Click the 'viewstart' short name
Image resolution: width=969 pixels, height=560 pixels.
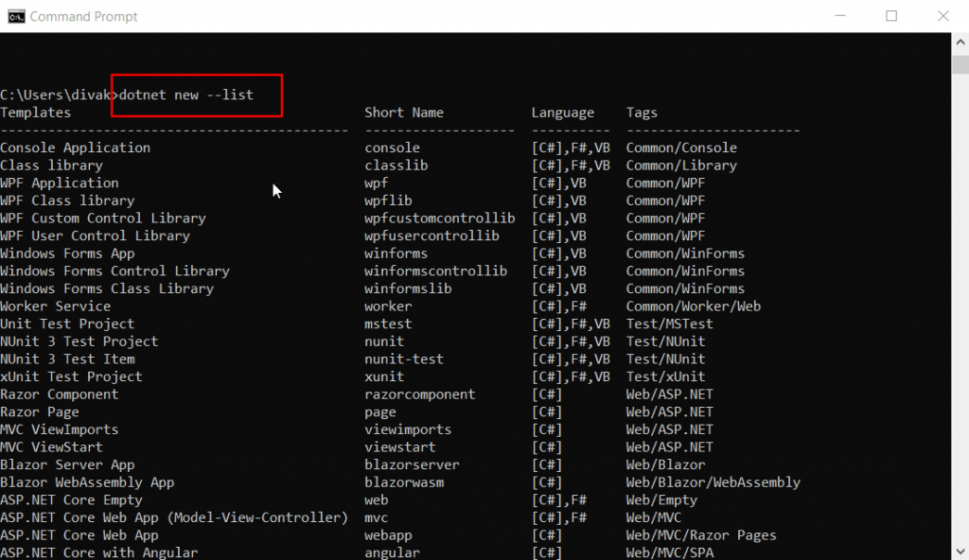coord(400,446)
